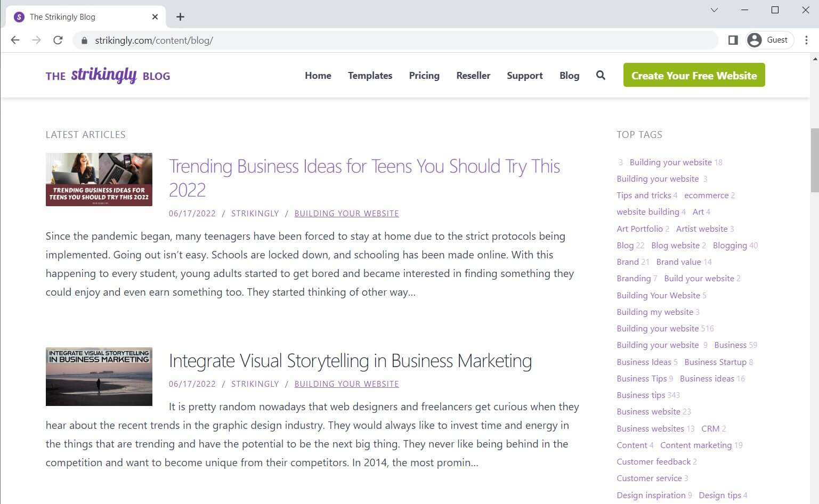Open Chrome's three-dot menu icon
The height and width of the screenshot is (504, 819).
coord(806,40)
